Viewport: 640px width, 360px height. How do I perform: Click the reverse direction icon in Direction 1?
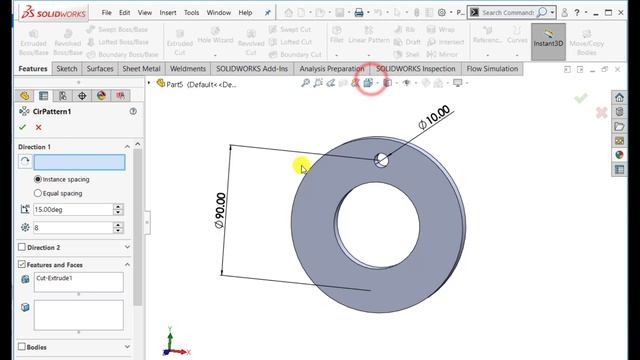[25, 162]
